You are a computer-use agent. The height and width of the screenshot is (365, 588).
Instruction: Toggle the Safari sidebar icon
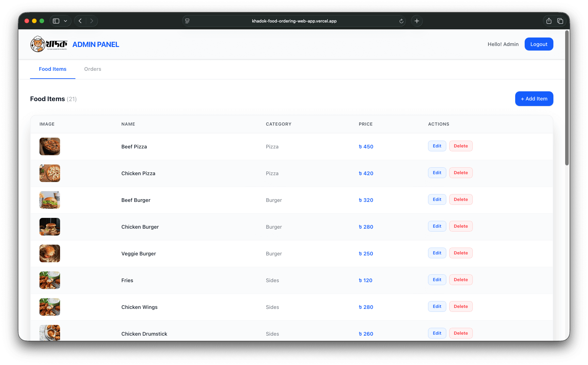pos(56,21)
